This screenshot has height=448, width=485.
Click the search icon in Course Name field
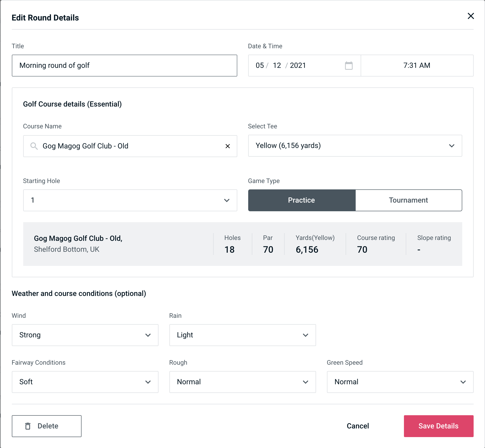tap(34, 146)
